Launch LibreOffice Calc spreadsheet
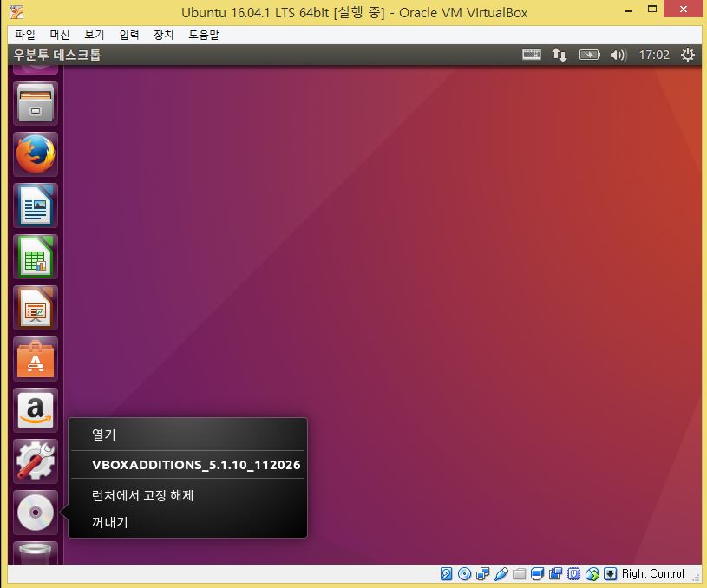Image resolution: width=707 pixels, height=588 pixels. point(36,257)
